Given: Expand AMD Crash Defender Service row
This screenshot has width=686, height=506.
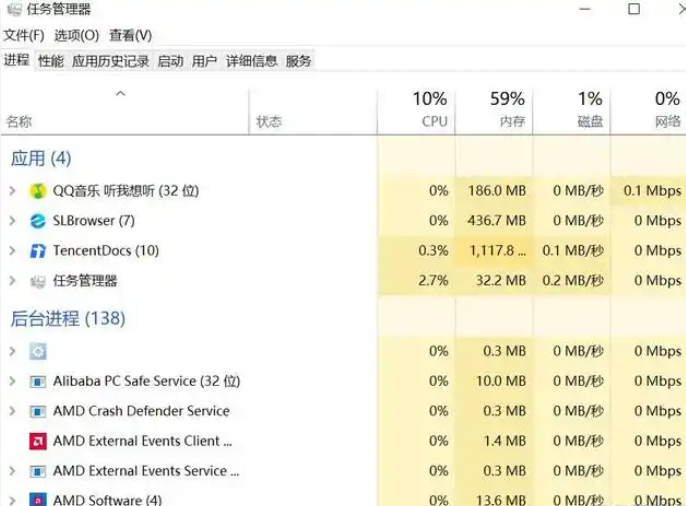Looking at the screenshot, I should tap(12, 411).
